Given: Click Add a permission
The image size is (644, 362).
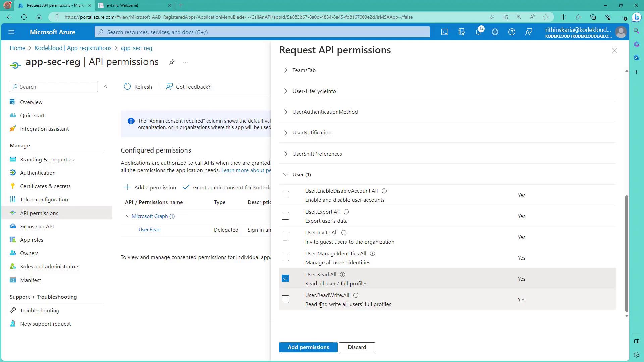Looking at the screenshot, I should coord(150,188).
